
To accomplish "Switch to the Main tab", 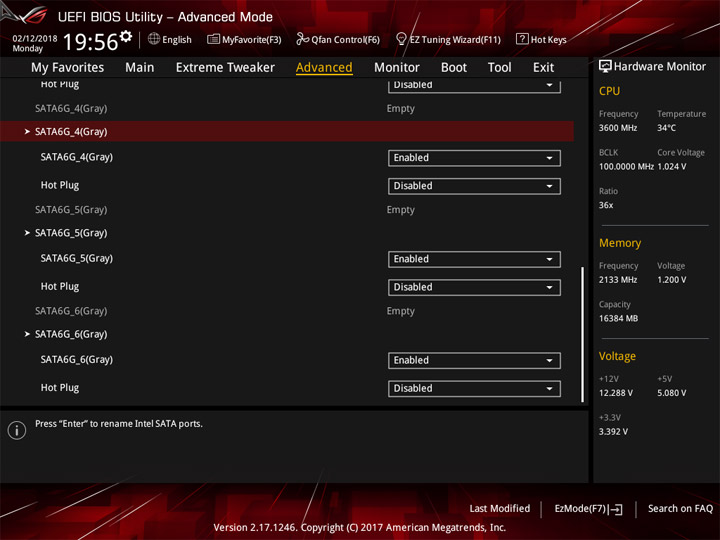I will [140, 68].
